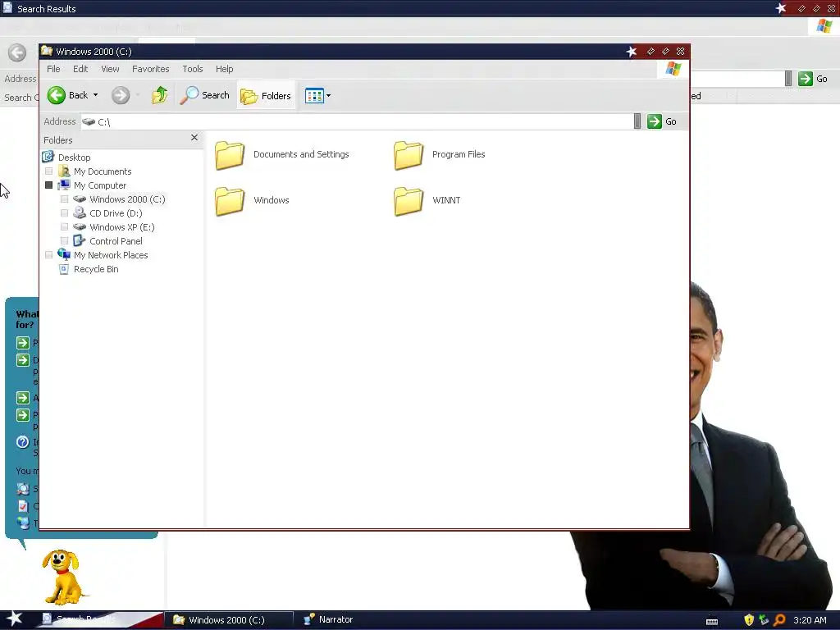Select CD Drive (D:) in the tree
The width and height of the screenshot is (840, 630).
116,213
